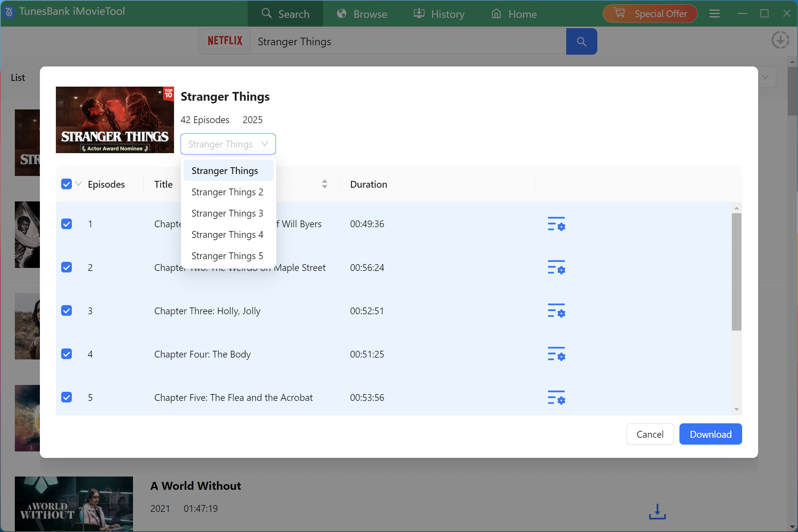Image resolution: width=798 pixels, height=532 pixels.
Task: Run the search with the magnifier button
Action: pyautogui.click(x=581, y=41)
